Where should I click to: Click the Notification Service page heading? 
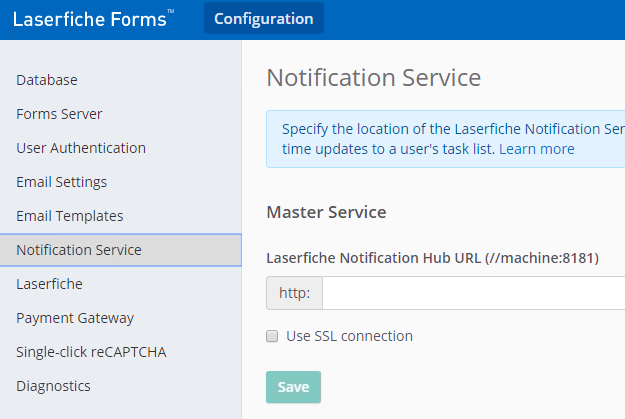point(373,78)
